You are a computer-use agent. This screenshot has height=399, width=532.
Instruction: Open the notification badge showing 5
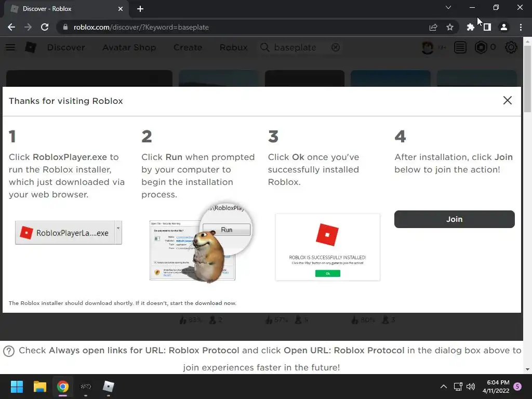coord(517,387)
